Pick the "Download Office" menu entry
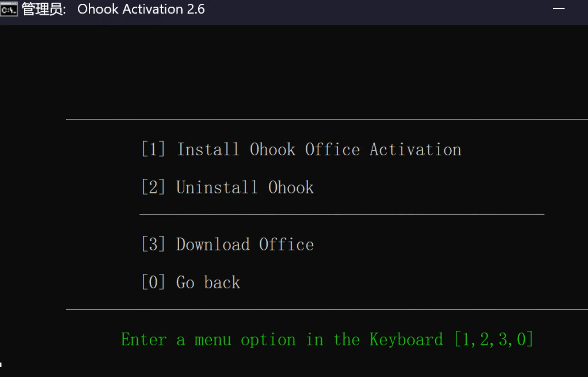The image size is (588, 377). tap(245, 244)
